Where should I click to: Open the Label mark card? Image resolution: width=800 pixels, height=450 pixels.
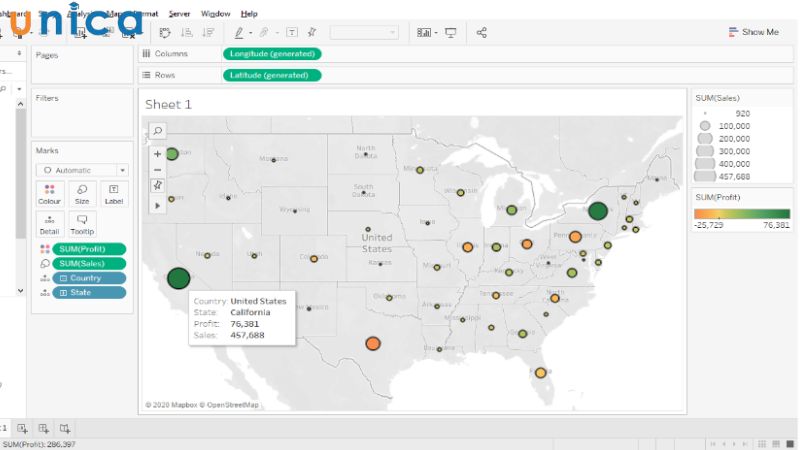pos(113,194)
